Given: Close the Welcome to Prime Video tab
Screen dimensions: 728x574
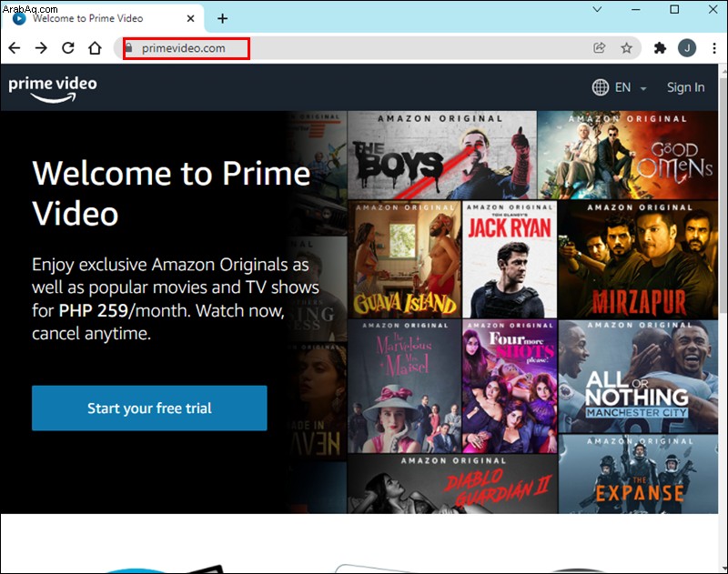Looking at the screenshot, I should coord(190,18).
